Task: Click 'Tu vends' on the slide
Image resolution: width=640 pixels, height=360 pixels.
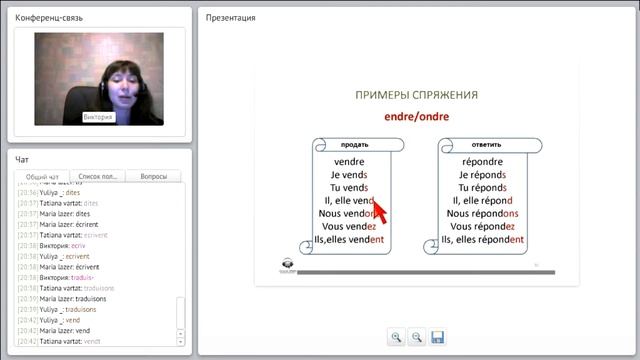Action: (x=349, y=188)
